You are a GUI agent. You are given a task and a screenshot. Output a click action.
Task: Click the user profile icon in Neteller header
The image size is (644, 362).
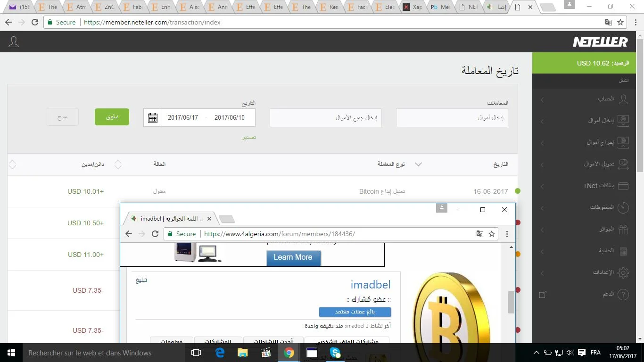click(14, 42)
